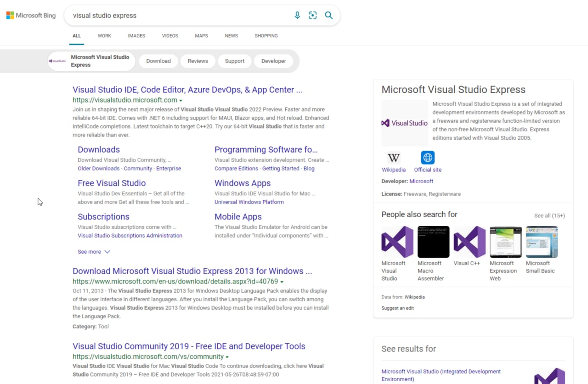Screen dimensions: 588x384
Task: Switch to the NEWS tab
Action: 232,36
